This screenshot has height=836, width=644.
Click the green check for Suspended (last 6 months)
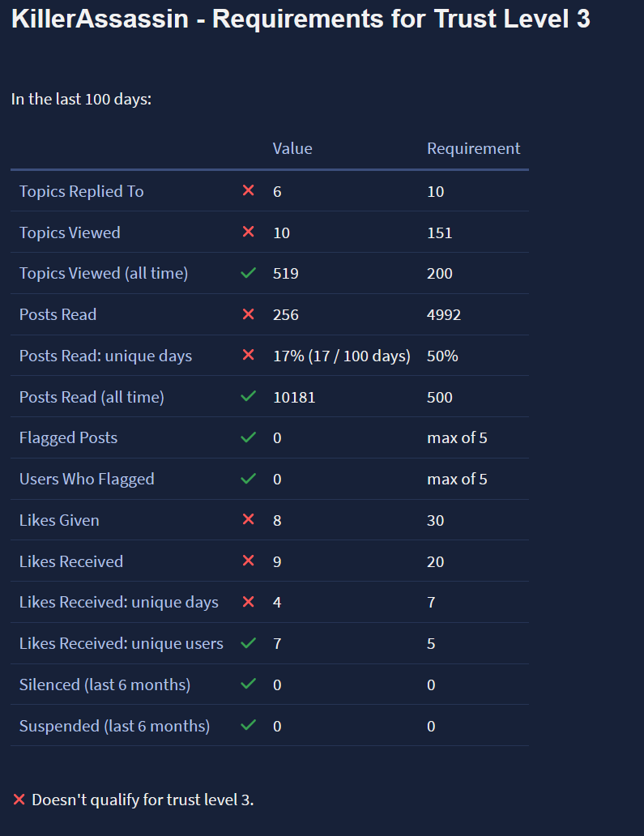click(x=249, y=726)
